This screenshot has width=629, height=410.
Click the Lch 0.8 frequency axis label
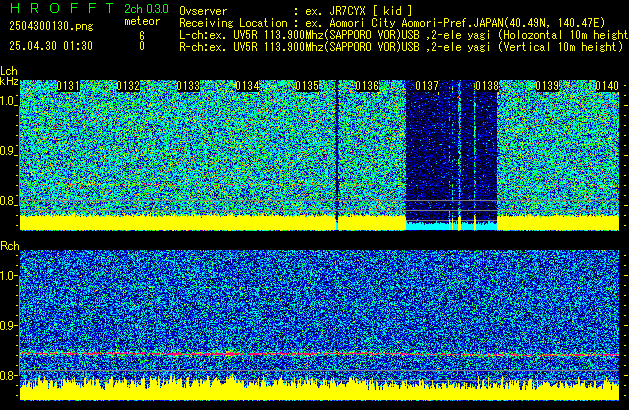[x=8, y=201]
